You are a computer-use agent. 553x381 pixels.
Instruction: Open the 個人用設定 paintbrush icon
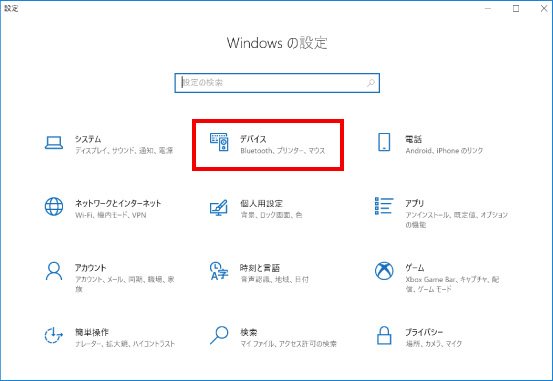(x=219, y=208)
